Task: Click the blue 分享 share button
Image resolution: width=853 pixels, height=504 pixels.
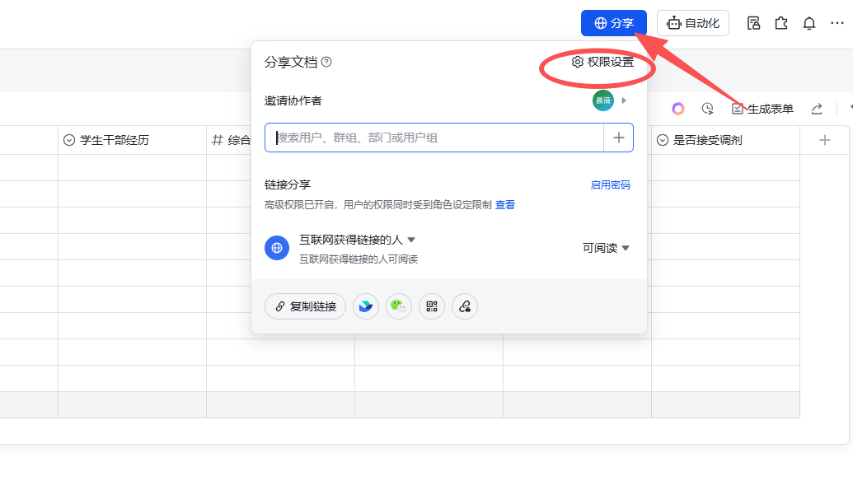Action: [x=613, y=23]
